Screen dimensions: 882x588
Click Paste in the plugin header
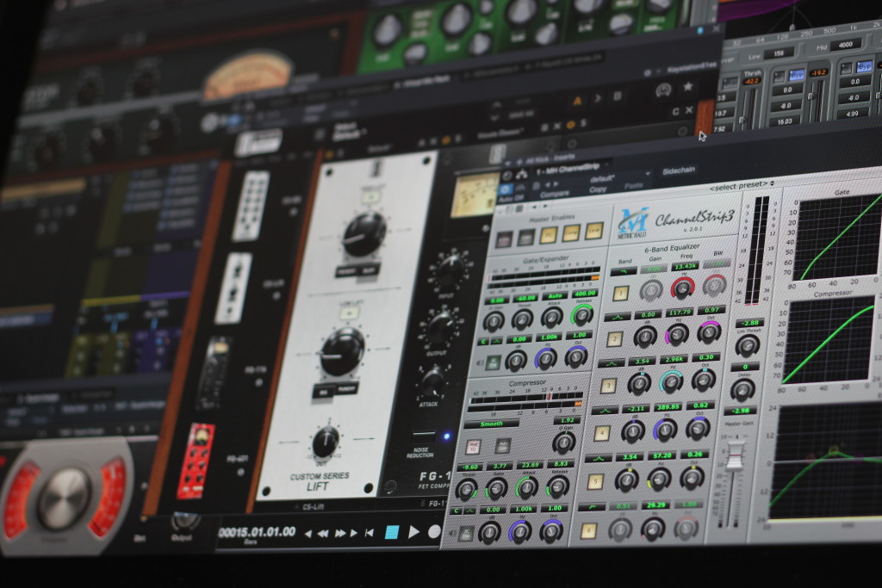[633, 185]
